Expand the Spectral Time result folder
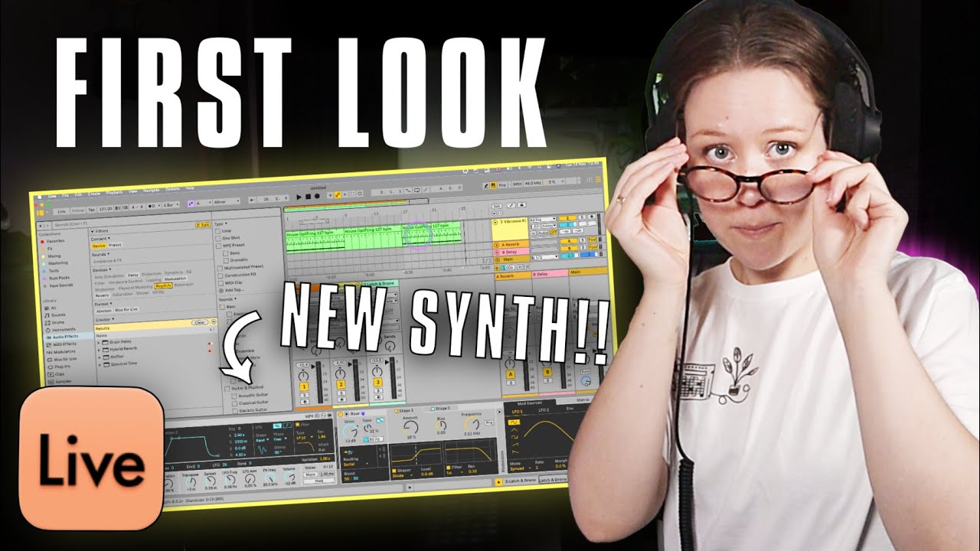Viewport: 980px width, 551px height. point(100,365)
